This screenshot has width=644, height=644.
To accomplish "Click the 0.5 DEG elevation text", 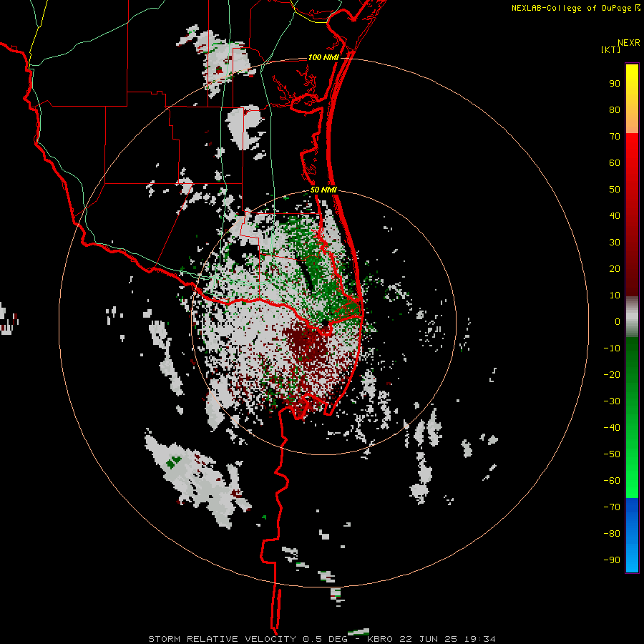I will 326,639.
